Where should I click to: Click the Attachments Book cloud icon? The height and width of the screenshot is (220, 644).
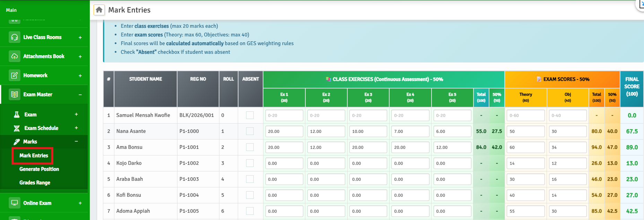(15, 56)
